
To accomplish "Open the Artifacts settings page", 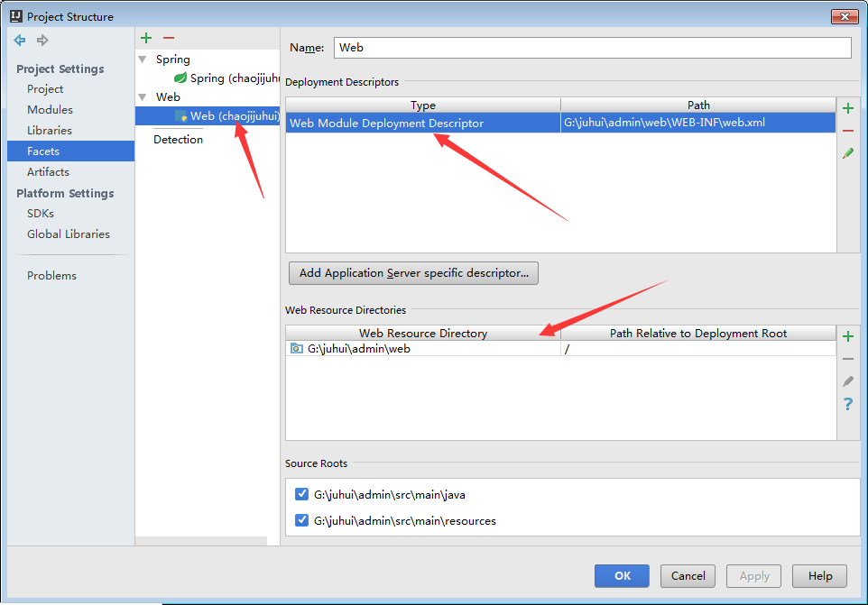I will click(x=48, y=172).
